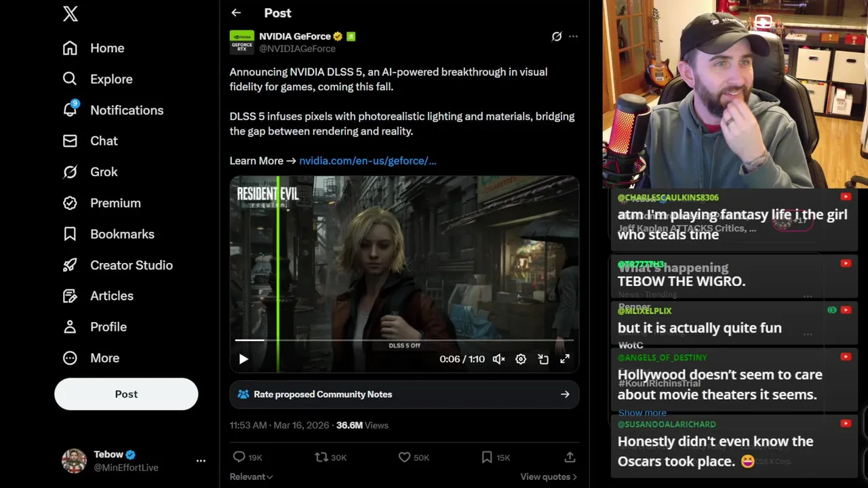Open Premium page

102,203
